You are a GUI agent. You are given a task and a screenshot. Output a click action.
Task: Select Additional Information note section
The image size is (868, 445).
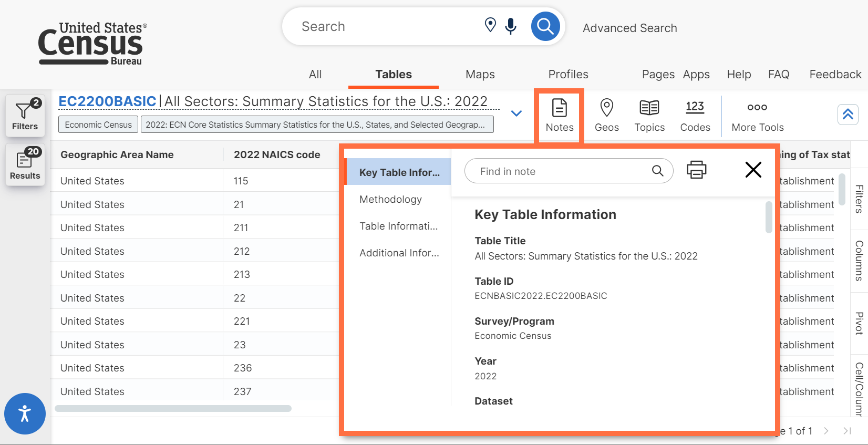[x=398, y=253]
